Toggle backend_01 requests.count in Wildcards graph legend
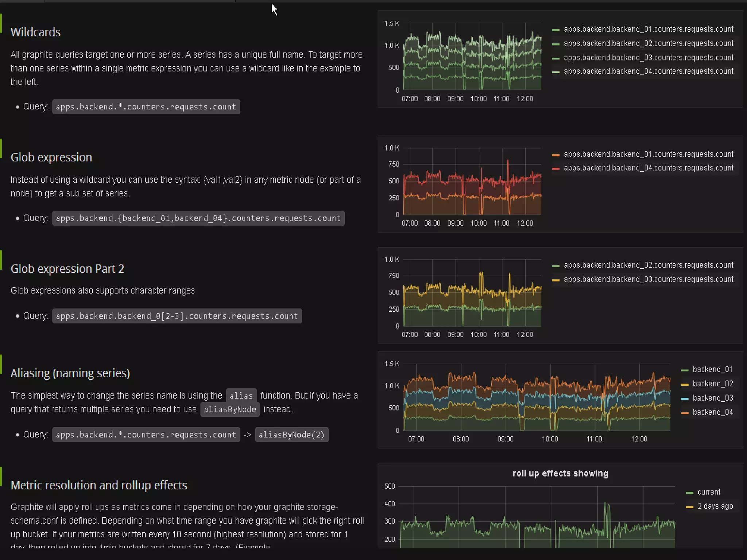Image resolution: width=747 pixels, height=560 pixels. (x=648, y=29)
